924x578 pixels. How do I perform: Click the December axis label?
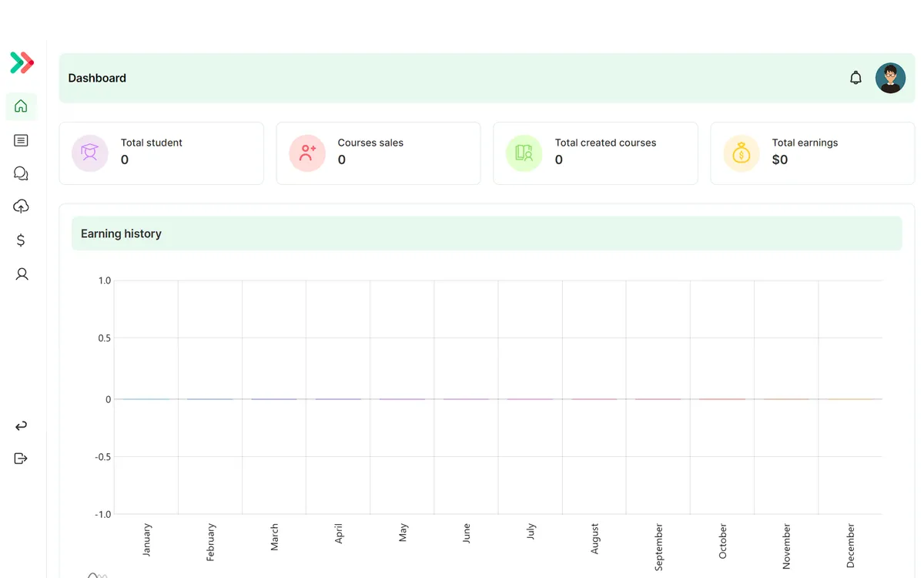click(850, 546)
